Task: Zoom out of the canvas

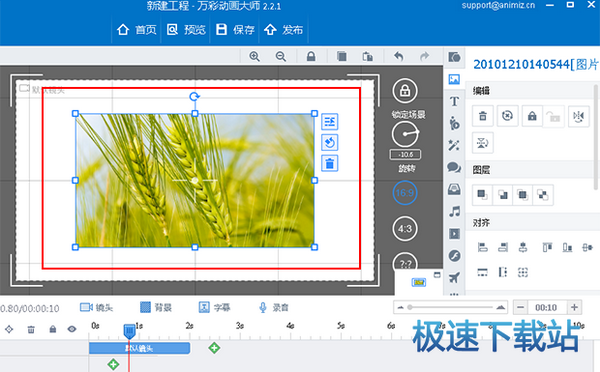Action: coord(281,57)
